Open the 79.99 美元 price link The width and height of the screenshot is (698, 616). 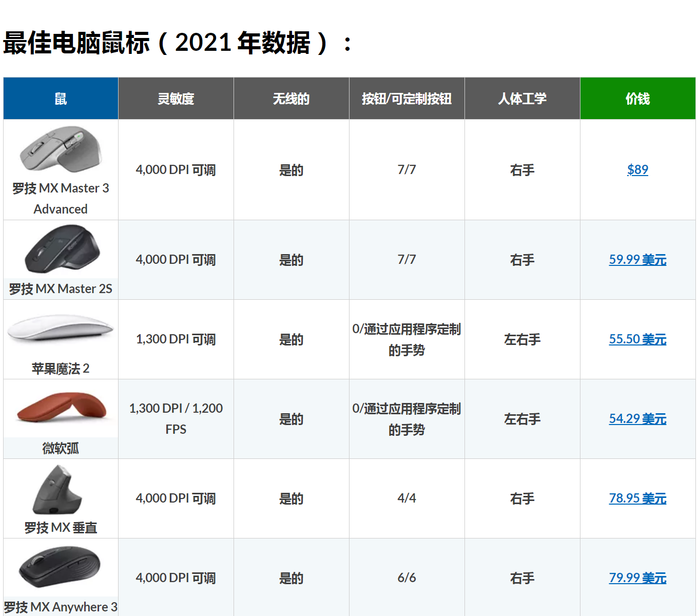[x=637, y=577]
